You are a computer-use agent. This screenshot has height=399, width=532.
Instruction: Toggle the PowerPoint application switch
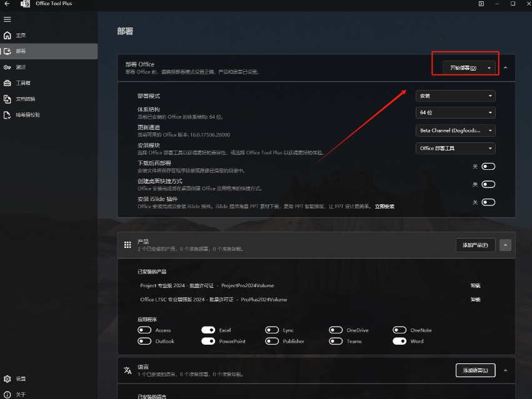pyautogui.click(x=208, y=342)
